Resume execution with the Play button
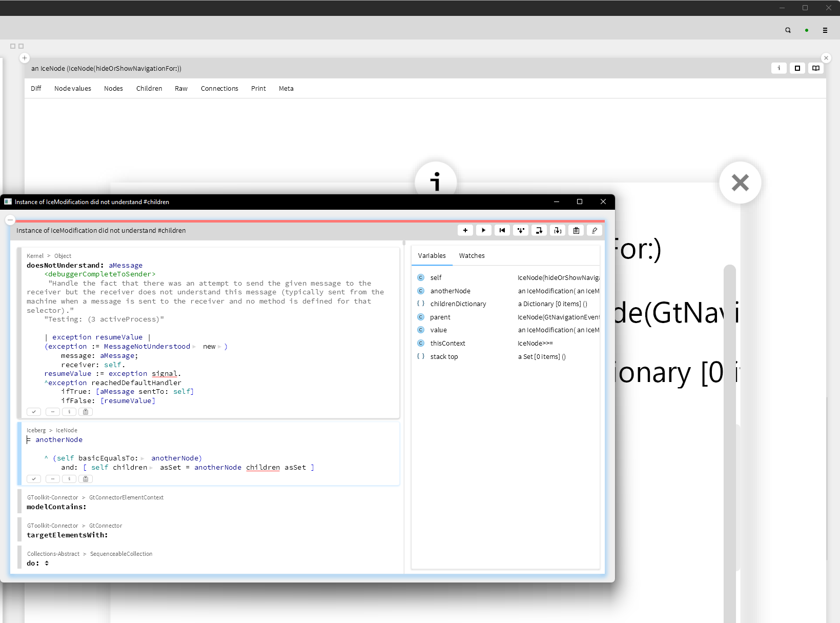This screenshot has height=623, width=840. [x=483, y=230]
